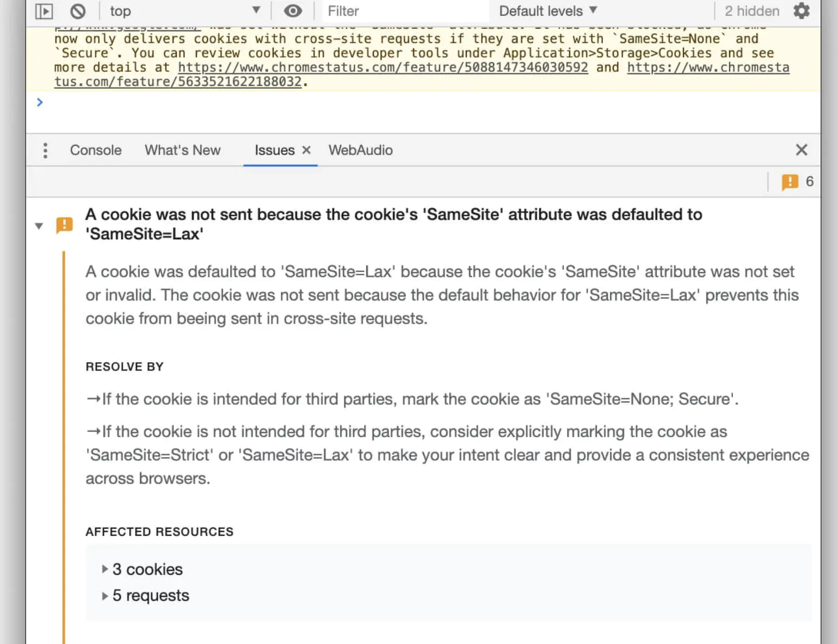Image resolution: width=838 pixels, height=644 pixels.
Task: Open the Default levels dropdown
Action: [548, 11]
